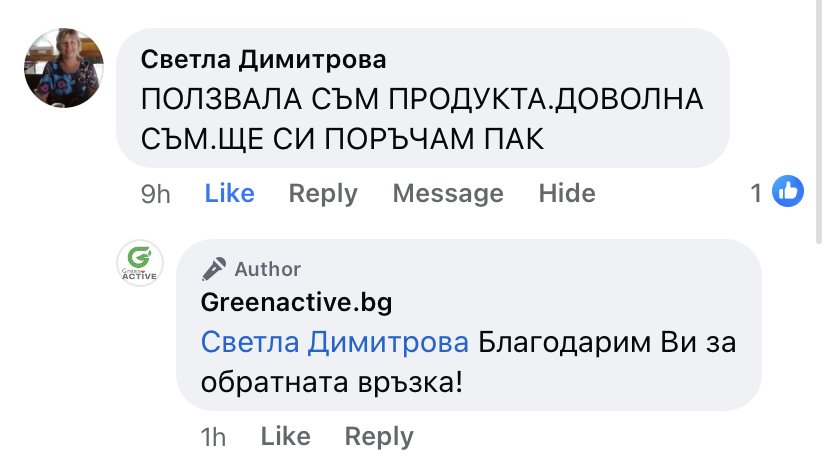Click the Author microphone badge icon

pos(214,269)
